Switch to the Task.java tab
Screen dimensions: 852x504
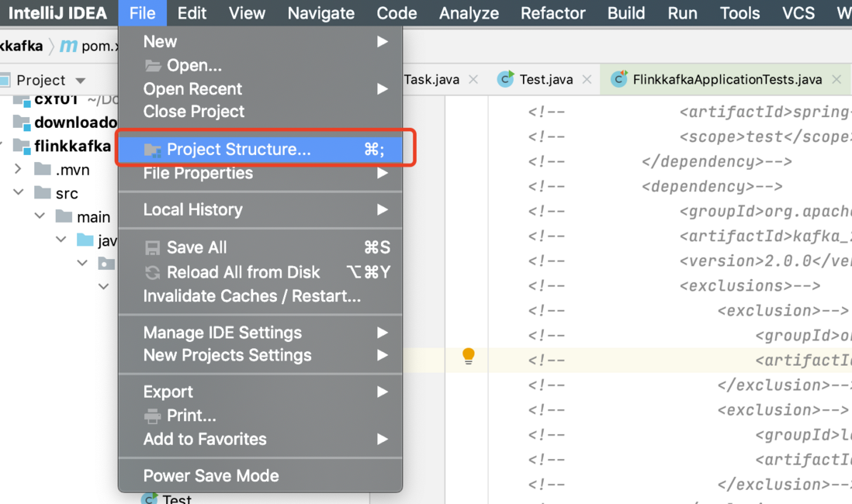432,80
